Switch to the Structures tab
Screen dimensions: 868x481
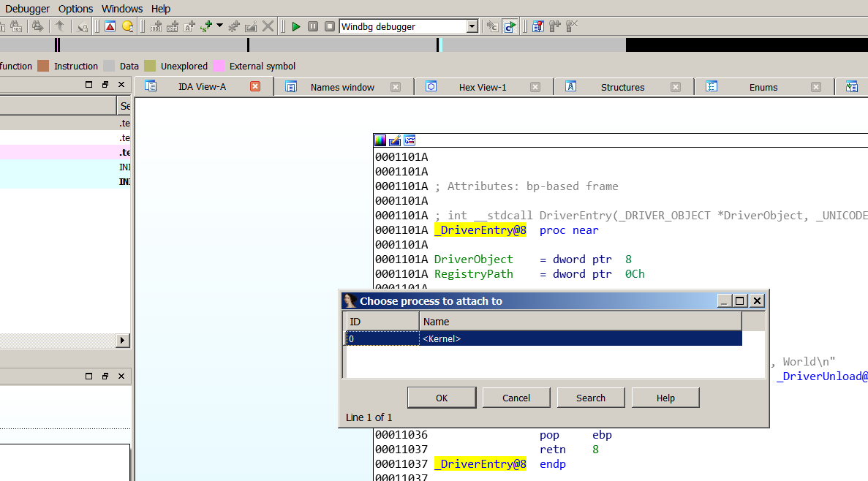pyautogui.click(x=622, y=87)
